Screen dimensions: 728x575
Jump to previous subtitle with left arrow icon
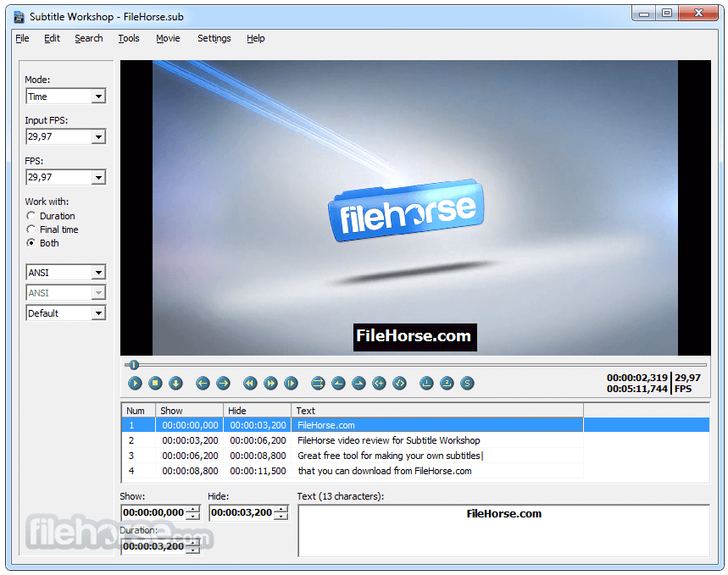point(203,384)
